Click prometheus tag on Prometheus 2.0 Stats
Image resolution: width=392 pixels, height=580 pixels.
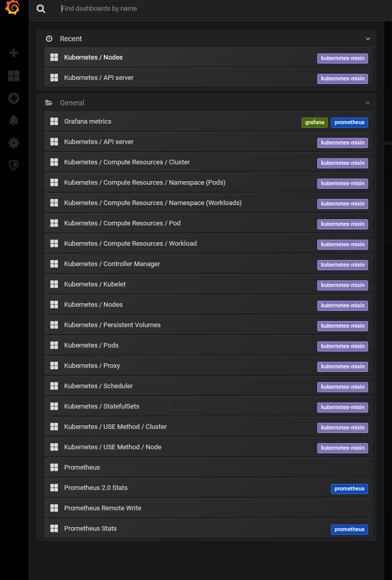click(x=349, y=488)
